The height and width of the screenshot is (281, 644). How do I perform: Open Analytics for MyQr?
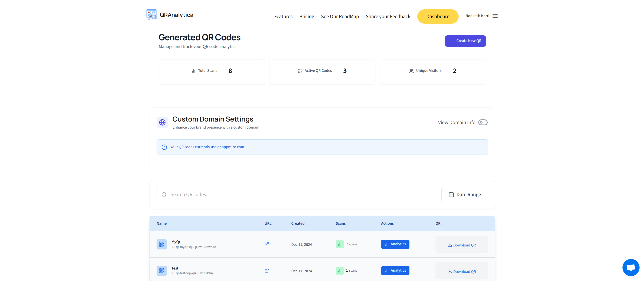point(395,244)
